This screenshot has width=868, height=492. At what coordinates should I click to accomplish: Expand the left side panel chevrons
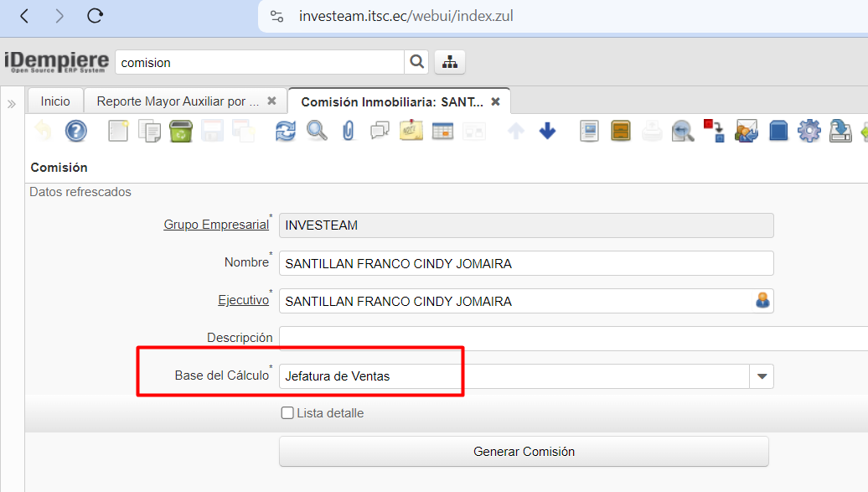coord(12,104)
